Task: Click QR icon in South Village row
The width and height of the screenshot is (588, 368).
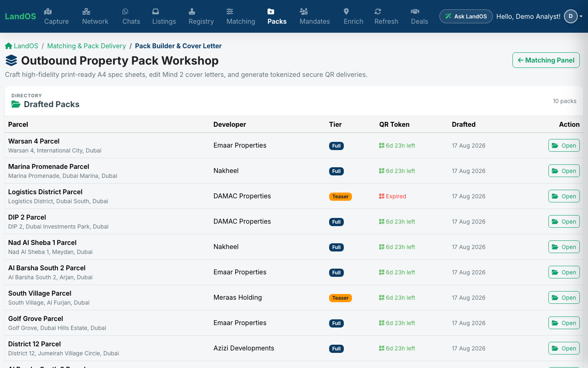Action: [x=382, y=298]
